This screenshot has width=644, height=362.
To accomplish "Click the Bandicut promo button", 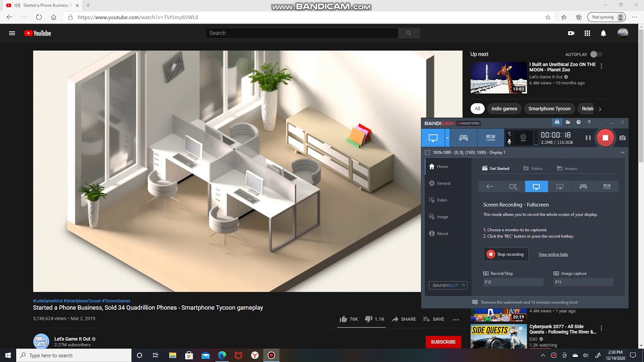I will coord(448,285).
